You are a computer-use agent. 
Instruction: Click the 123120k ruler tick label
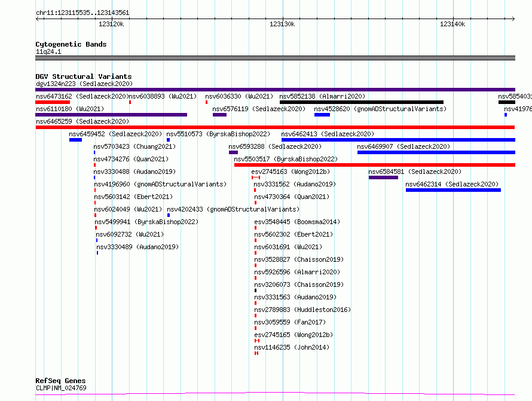(x=111, y=24)
